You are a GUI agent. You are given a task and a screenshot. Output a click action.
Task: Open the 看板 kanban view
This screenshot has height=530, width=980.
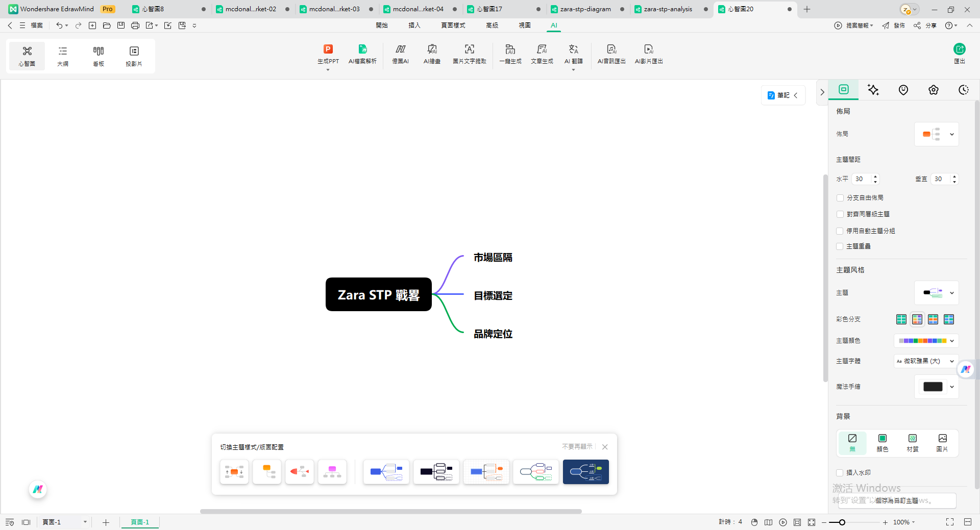pos(99,56)
